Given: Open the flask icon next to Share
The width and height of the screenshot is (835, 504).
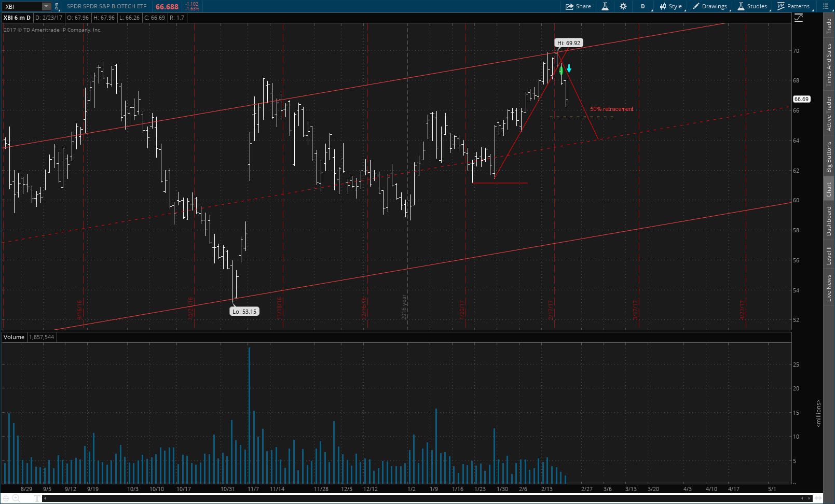Looking at the screenshot, I should pos(605,6).
